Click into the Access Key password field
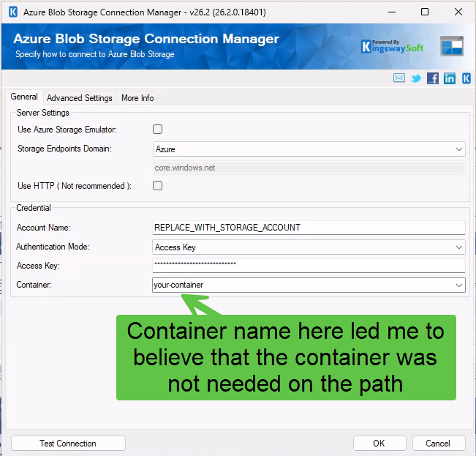 click(x=309, y=266)
